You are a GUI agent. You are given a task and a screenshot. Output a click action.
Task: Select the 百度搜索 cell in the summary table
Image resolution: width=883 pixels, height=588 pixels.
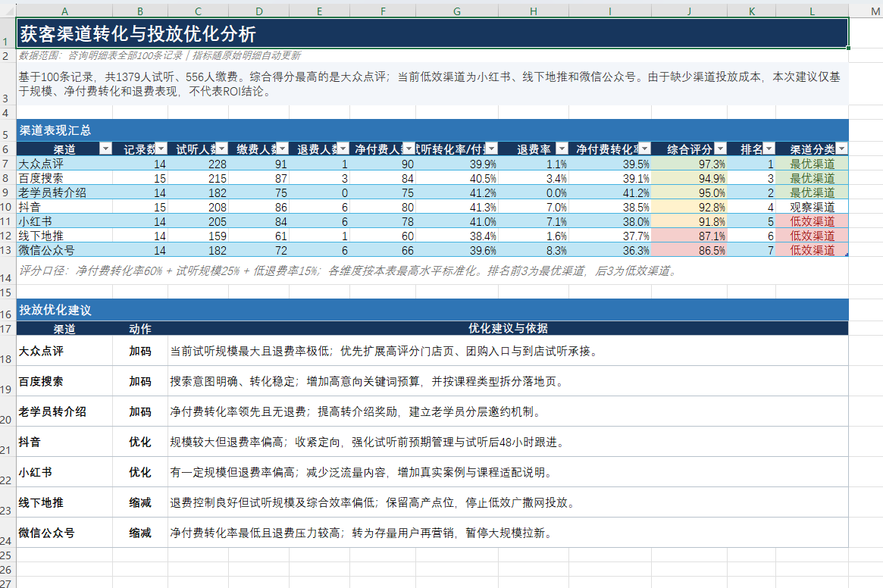tap(64, 178)
